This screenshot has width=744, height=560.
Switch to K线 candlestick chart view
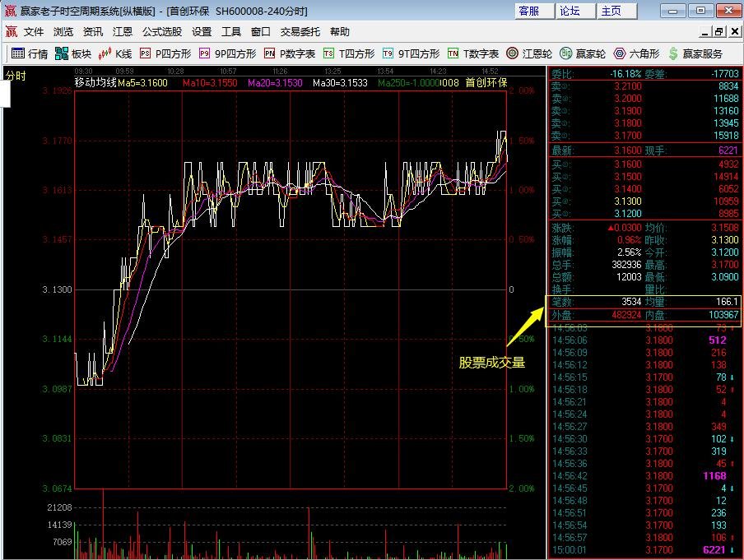point(115,53)
